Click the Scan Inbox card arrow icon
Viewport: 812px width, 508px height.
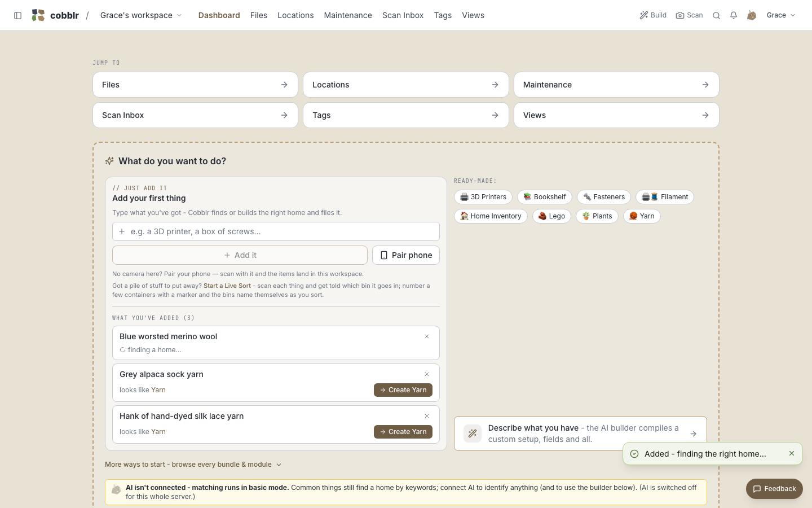pyautogui.click(x=284, y=115)
